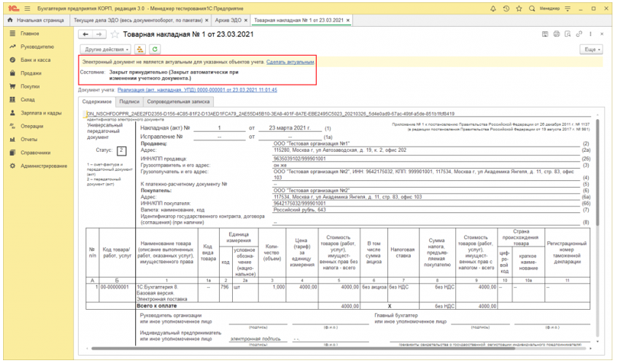Open history clock icon
The width and height of the screenshot is (617, 364).
pos(506,8)
